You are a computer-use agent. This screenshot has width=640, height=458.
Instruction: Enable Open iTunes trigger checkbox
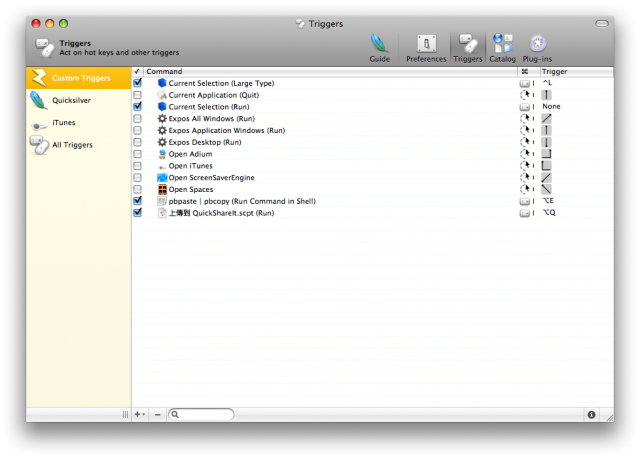(138, 166)
